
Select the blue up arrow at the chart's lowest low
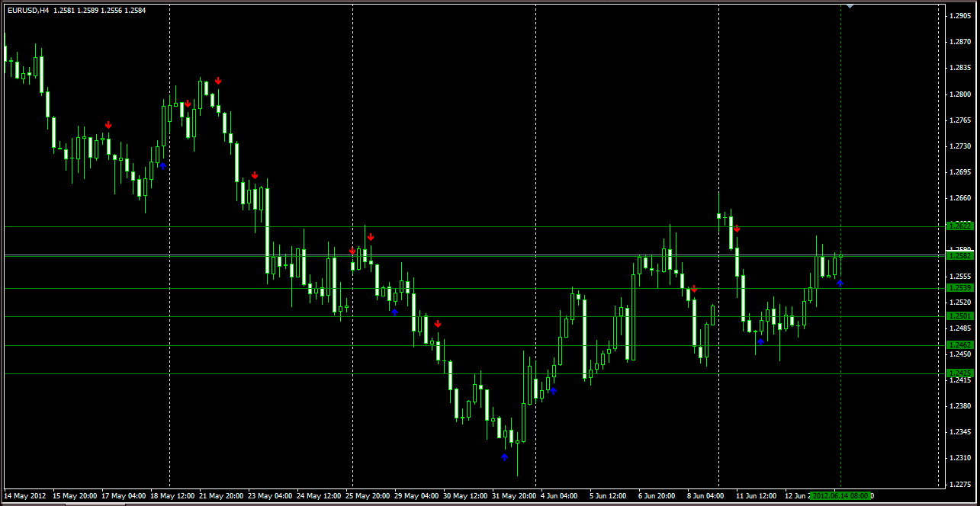504,457
